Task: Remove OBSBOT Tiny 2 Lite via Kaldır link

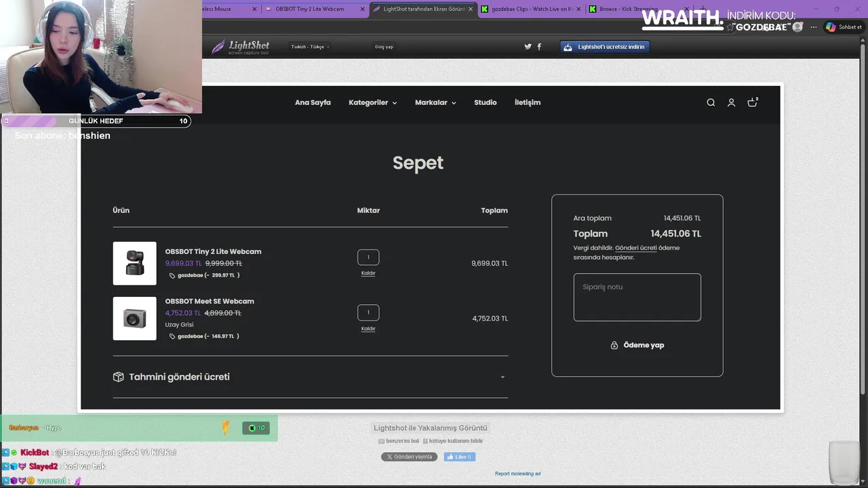Action: 368,273
